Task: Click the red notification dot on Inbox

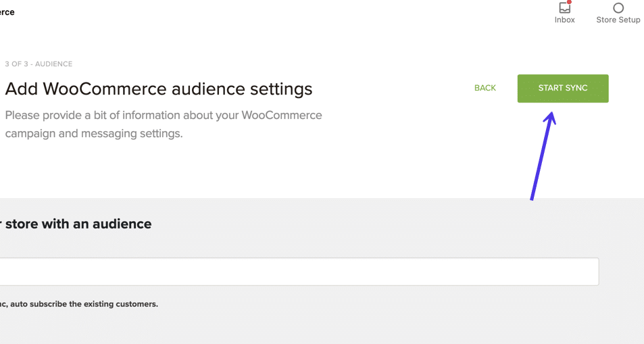Action: click(x=570, y=2)
